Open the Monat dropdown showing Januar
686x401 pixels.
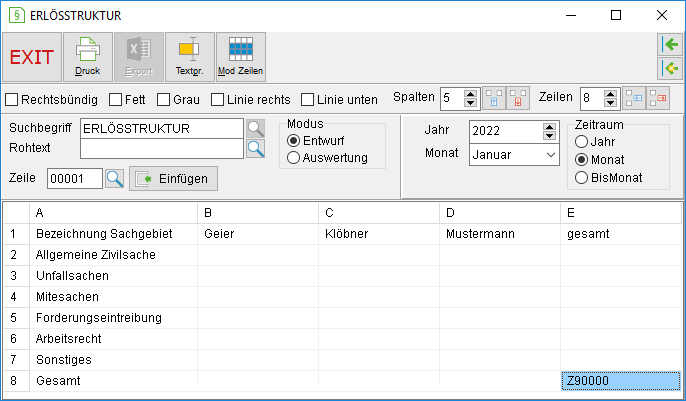(x=514, y=155)
